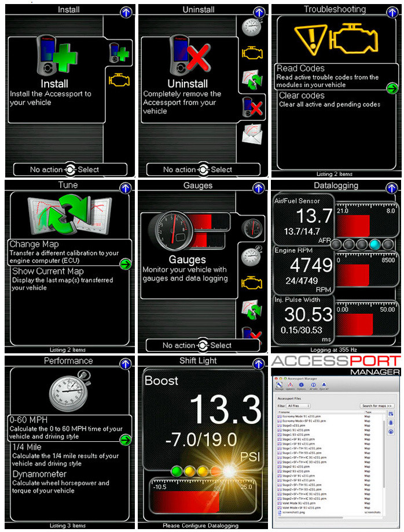Click large Uninstall card with red X
This screenshot has width=404, height=532.
pos(189,80)
